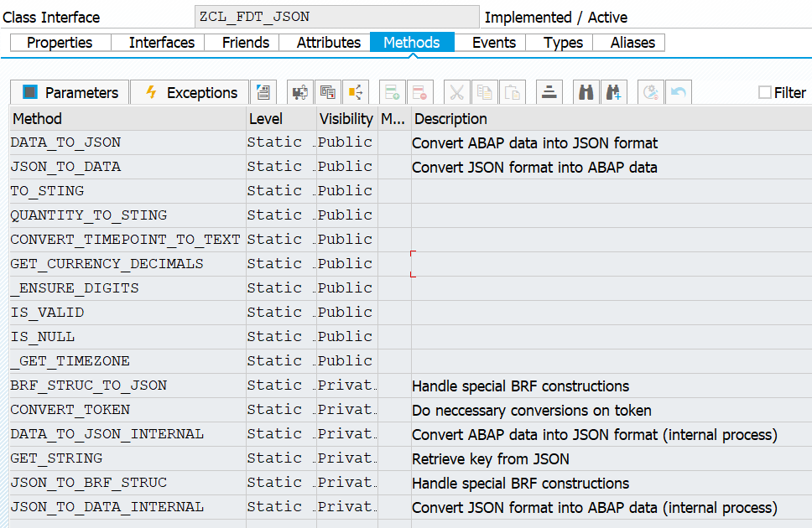
Task: Select the CONVERT_TIMEPOINT_TO_TEXT method cell
Action: (128, 240)
